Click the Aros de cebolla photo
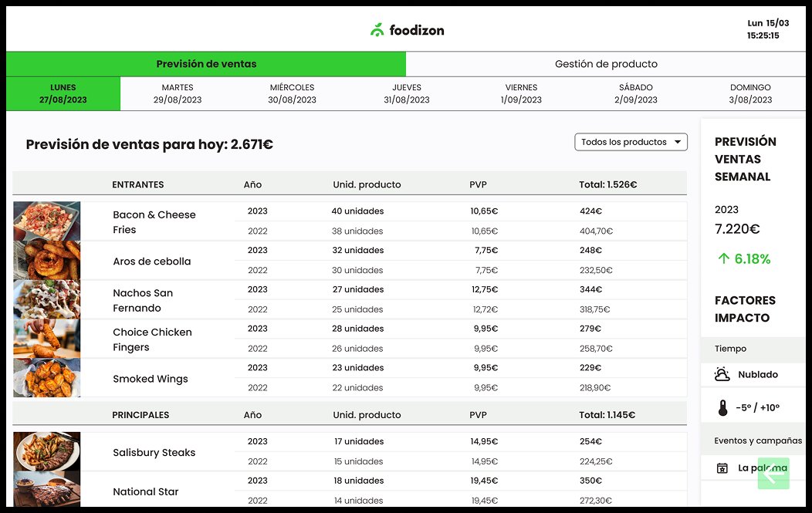812x513 pixels. pyautogui.click(x=46, y=261)
